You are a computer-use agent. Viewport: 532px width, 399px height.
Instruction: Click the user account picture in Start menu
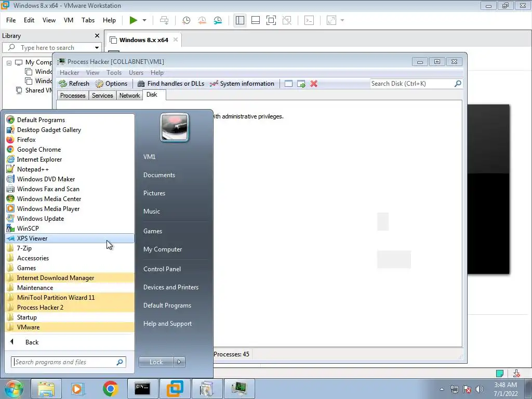coord(175,127)
